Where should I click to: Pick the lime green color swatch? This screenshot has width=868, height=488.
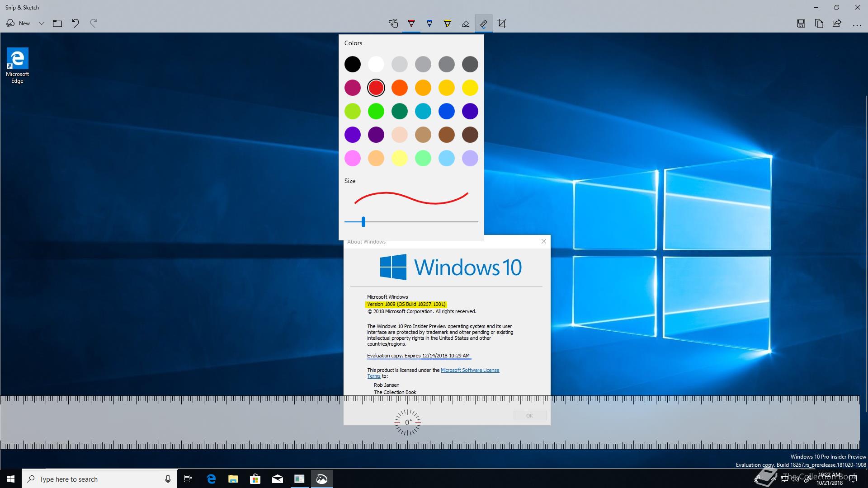353,111
